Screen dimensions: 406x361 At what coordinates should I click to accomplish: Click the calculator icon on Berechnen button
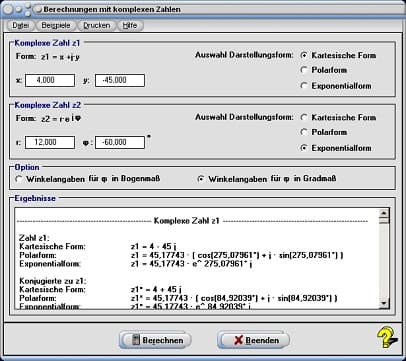(136, 340)
